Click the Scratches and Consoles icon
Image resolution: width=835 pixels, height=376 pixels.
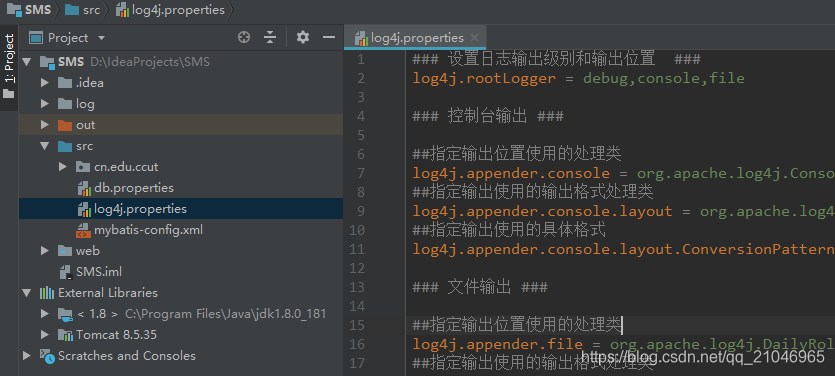click(47, 356)
